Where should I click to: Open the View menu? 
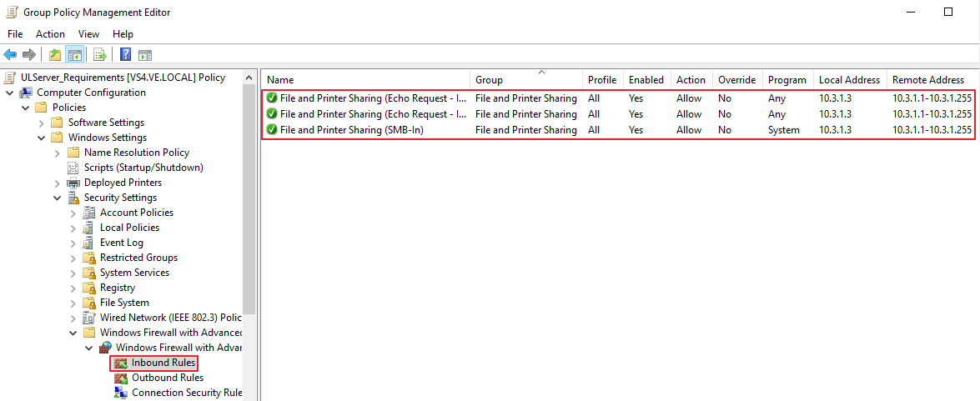click(x=88, y=34)
